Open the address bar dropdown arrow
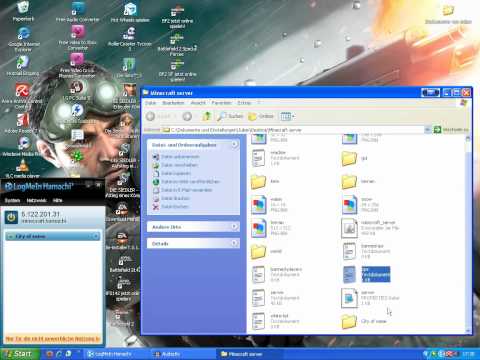The width and height of the screenshot is (480, 360). pos(427,130)
